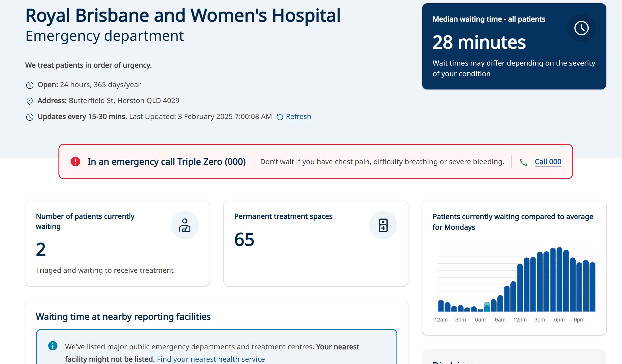Click the first 12am bar in chart

pos(441,306)
